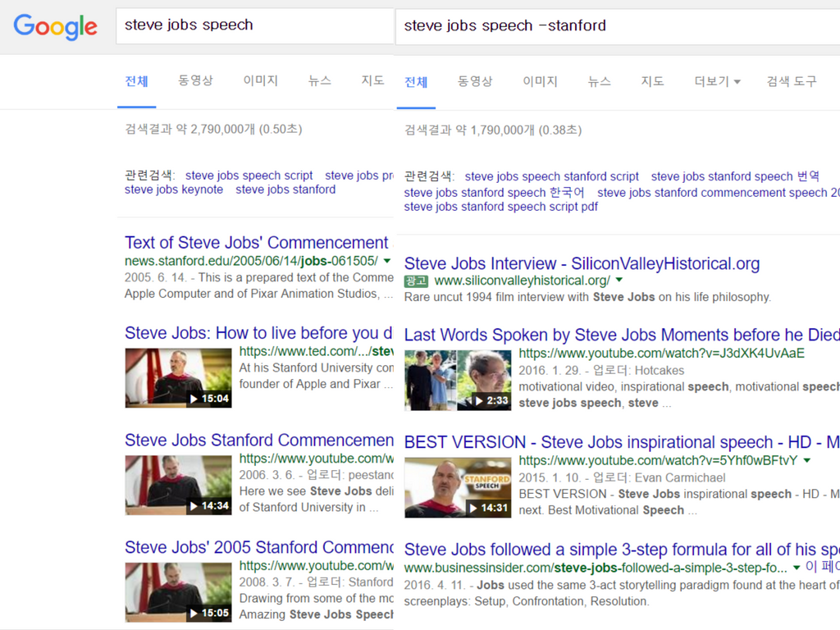840x630 pixels.
Task: Open 'Text of Steve Jobs' Commencement' result
Action: [x=256, y=242]
